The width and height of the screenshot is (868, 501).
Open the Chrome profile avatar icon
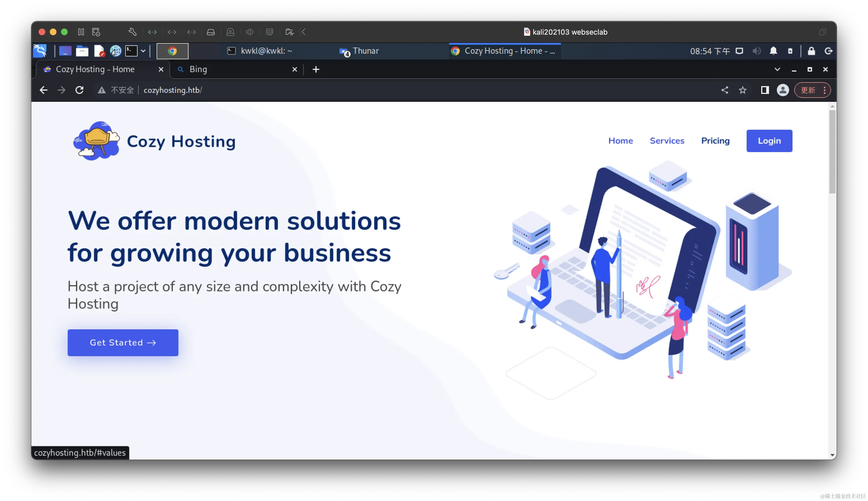[x=783, y=90]
